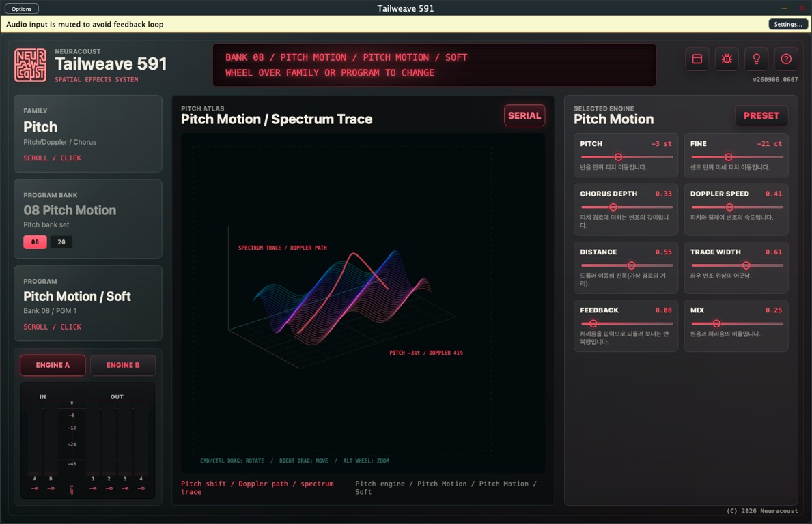Click the Pitch shift / Doppler path description

257,488
